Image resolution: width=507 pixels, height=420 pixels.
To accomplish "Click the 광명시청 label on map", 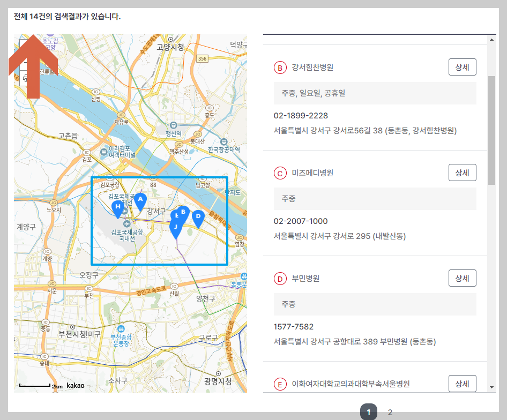I will 218,381.
